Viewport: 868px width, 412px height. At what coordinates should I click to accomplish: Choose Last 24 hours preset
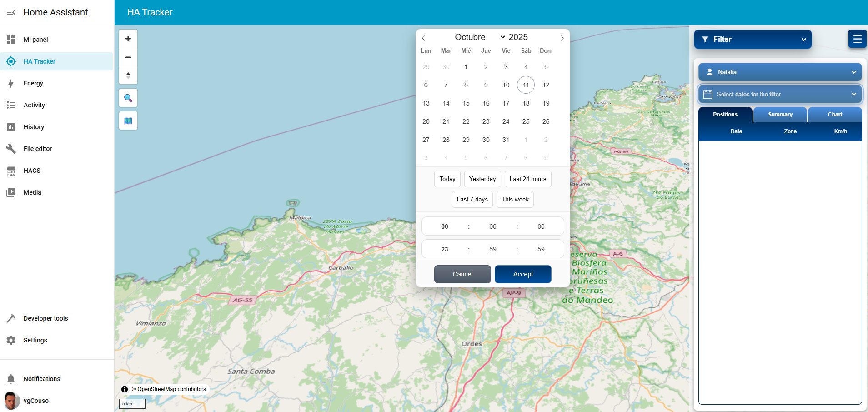[x=528, y=179]
